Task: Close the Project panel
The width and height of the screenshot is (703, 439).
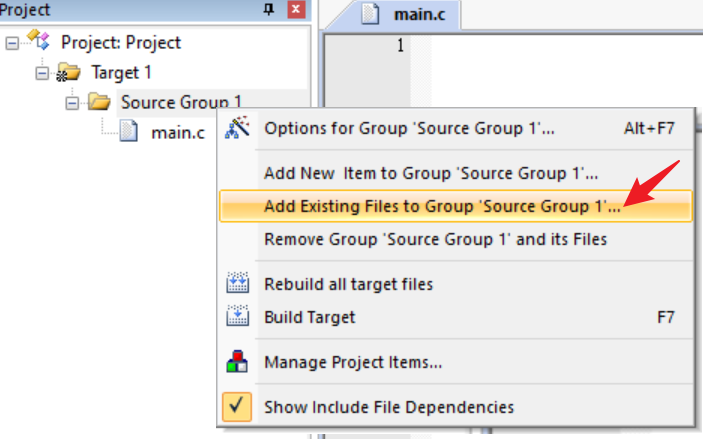Action: pos(295,9)
